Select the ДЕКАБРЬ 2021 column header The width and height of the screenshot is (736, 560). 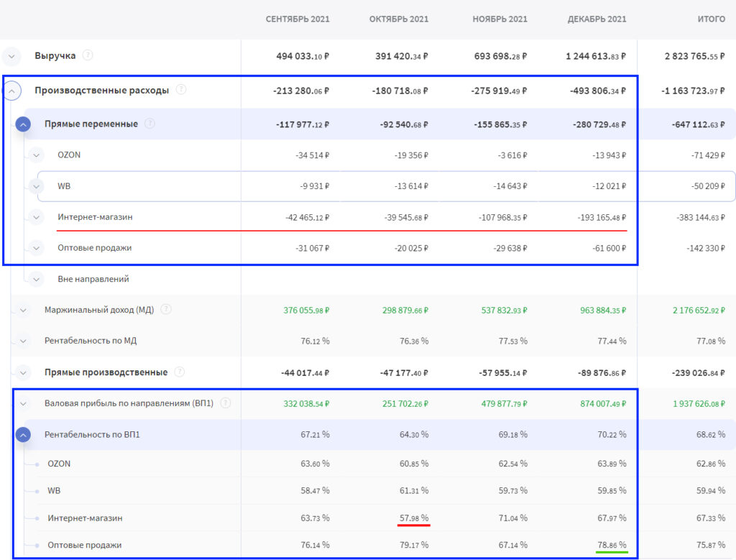(x=597, y=19)
